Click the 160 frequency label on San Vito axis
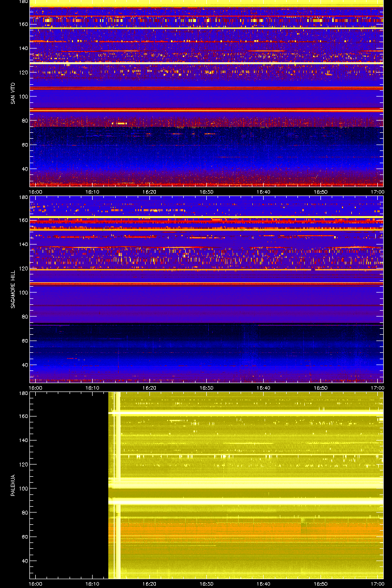The image size is (392, 588). click(x=23, y=24)
